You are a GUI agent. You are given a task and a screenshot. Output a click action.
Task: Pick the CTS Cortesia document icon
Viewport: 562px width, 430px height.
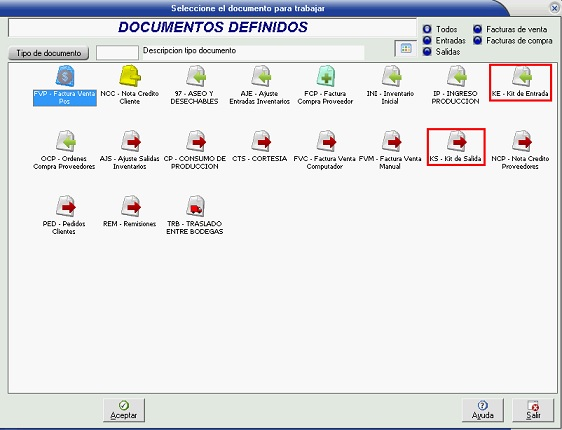click(261, 141)
